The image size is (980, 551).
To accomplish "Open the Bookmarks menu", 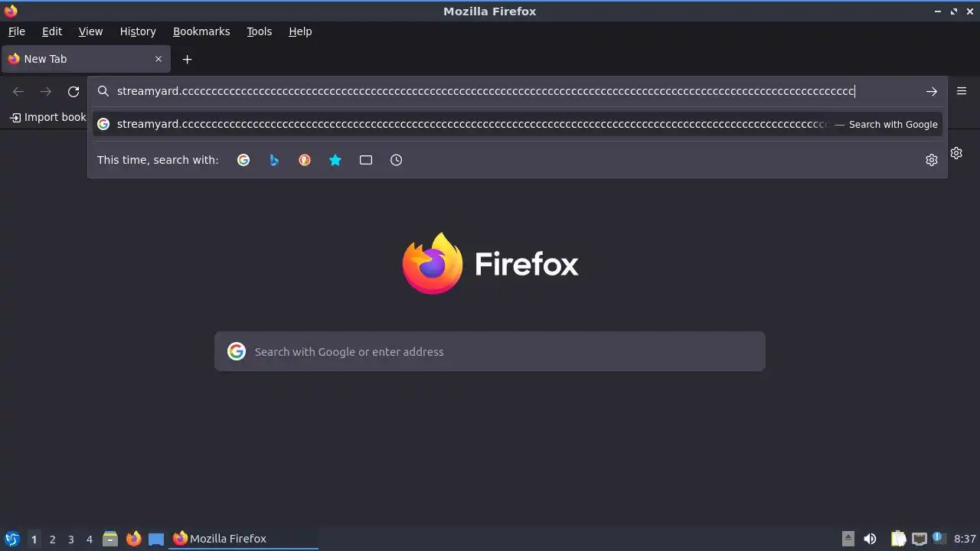I will point(201,31).
